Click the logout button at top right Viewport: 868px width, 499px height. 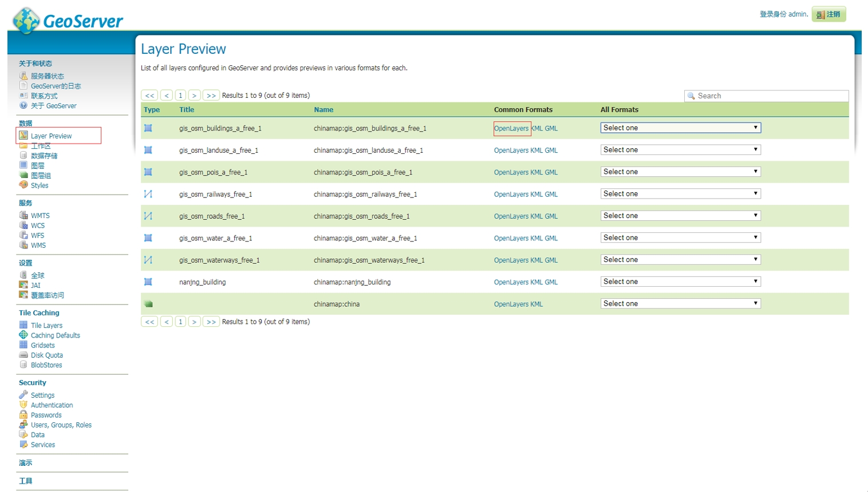(x=828, y=14)
